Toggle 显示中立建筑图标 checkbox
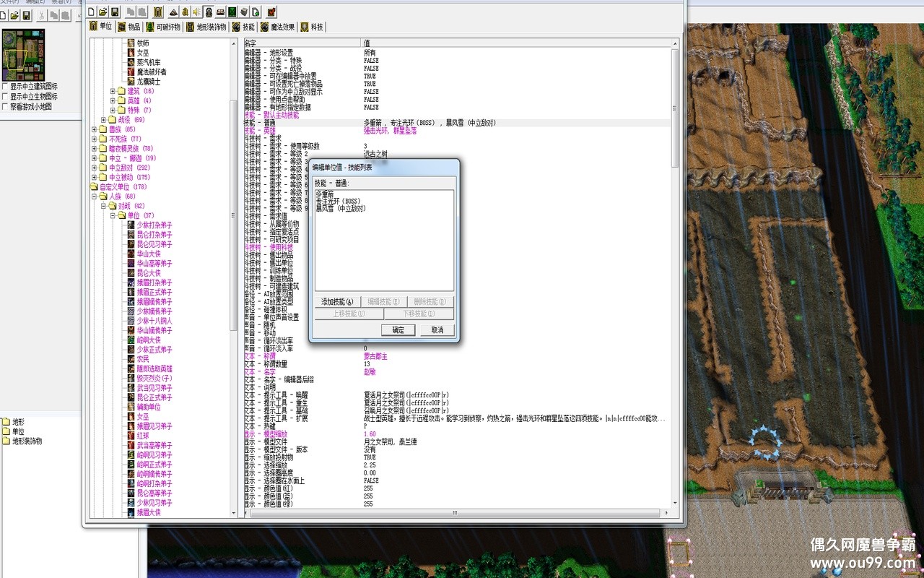The width and height of the screenshot is (924, 578). [6, 86]
